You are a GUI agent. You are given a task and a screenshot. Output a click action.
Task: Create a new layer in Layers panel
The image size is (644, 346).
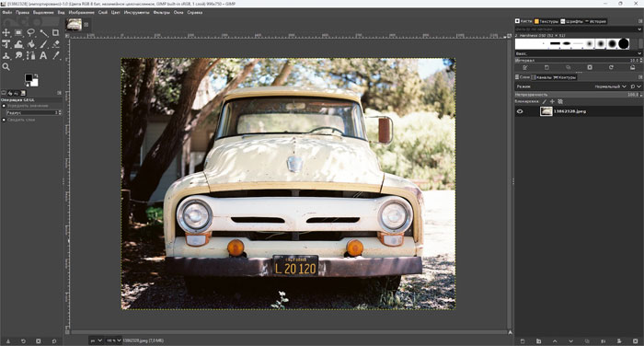[x=523, y=341]
